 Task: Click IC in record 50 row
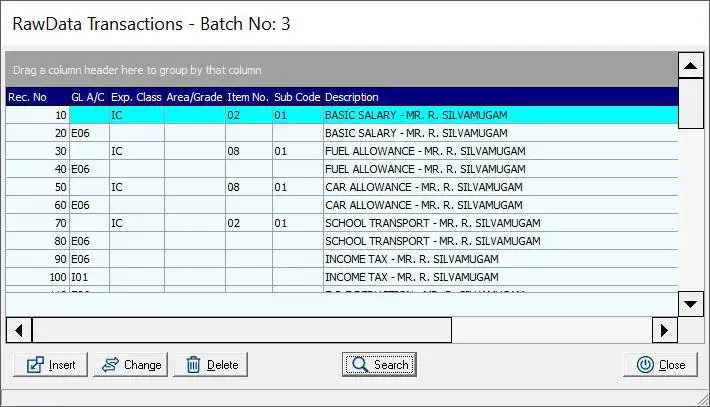(x=137, y=187)
